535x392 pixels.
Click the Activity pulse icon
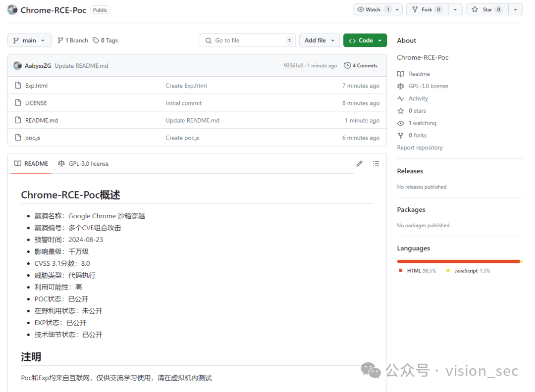pos(401,98)
